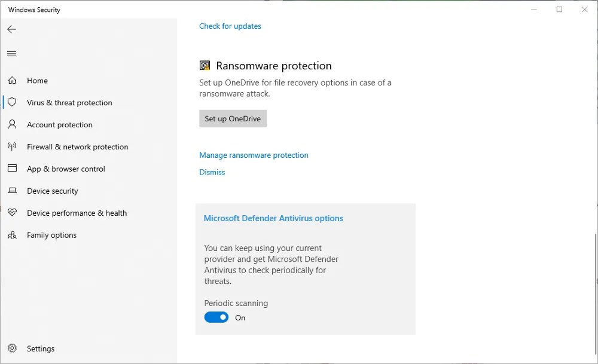This screenshot has width=598, height=364.
Task: Open Microsoft Defender Antivirus options
Action: (273, 218)
